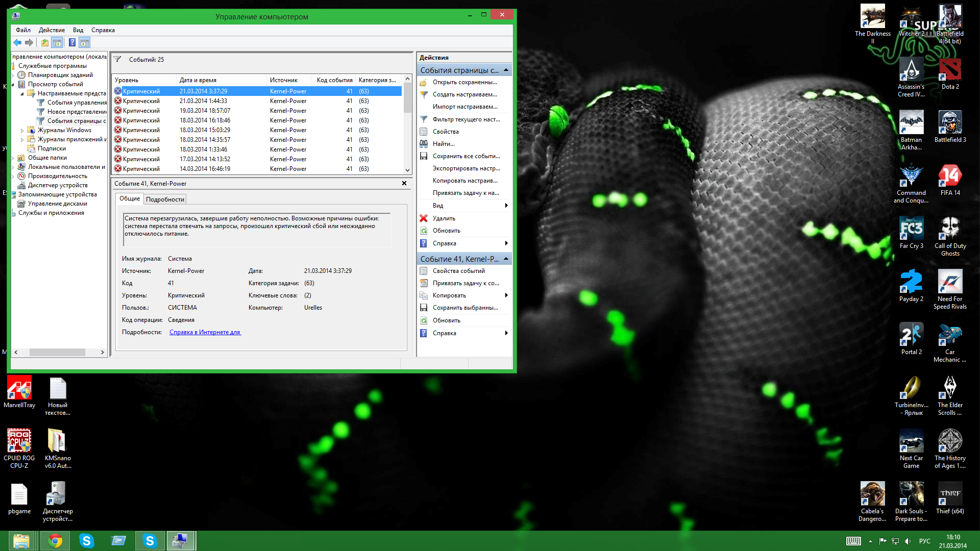Open Google Chrome from the taskbar
The image size is (980, 551).
[55, 541]
